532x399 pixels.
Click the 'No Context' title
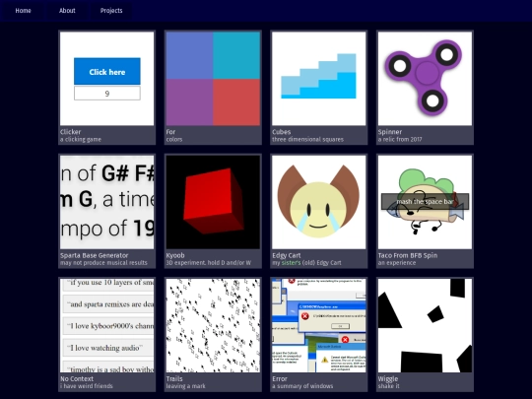(x=77, y=379)
